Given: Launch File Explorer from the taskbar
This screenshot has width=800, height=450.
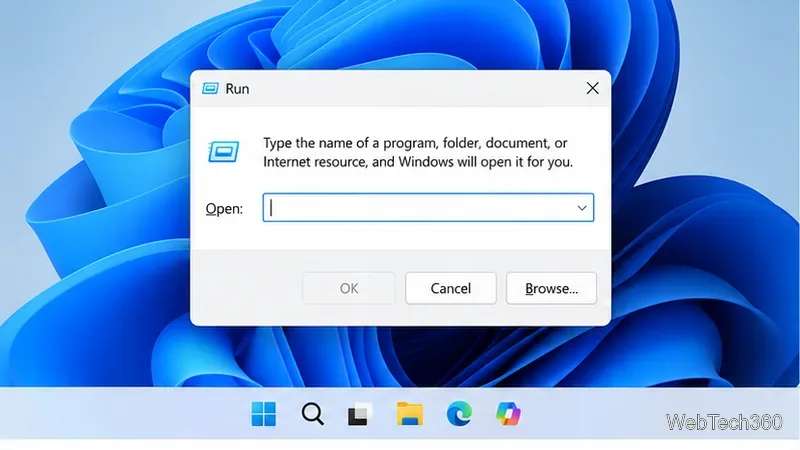Looking at the screenshot, I should coord(410,414).
